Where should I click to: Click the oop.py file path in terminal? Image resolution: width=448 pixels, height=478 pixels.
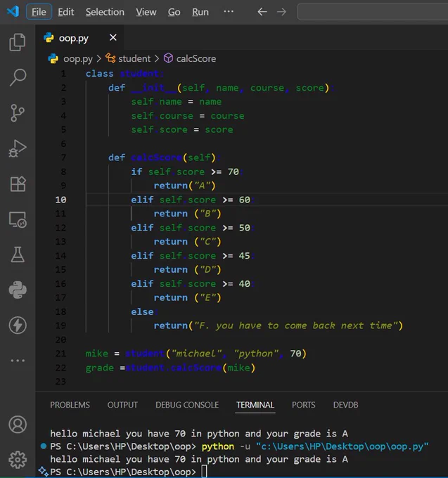pos(343,446)
